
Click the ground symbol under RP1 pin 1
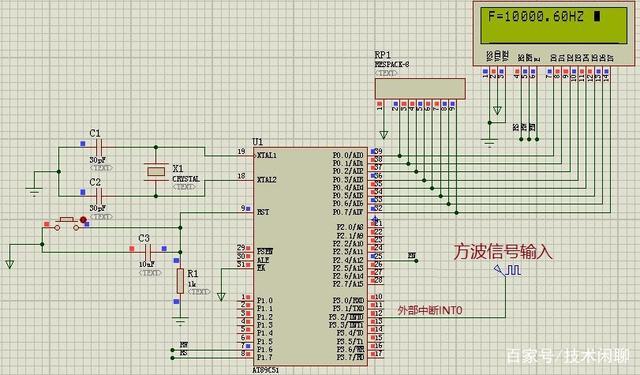(383, 135)
